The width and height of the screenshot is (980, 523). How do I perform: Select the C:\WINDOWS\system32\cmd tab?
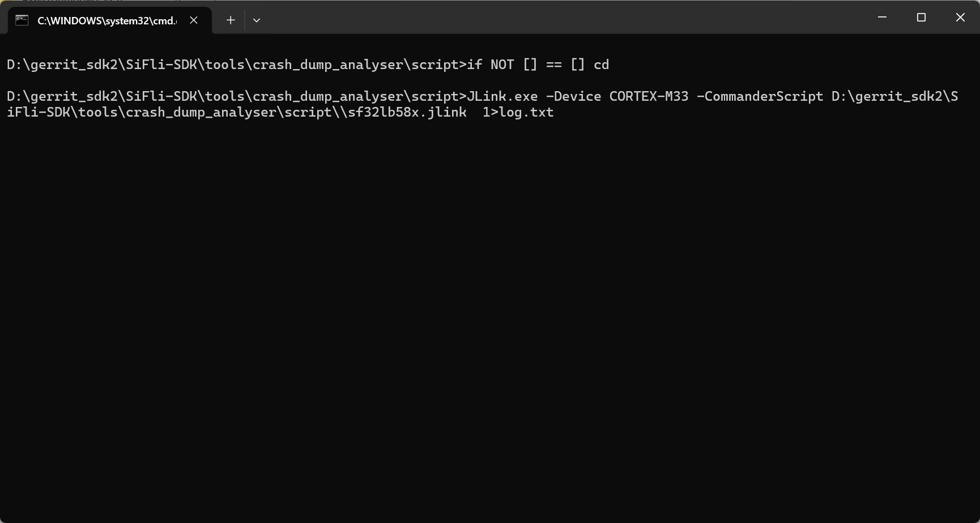(106, 20)
